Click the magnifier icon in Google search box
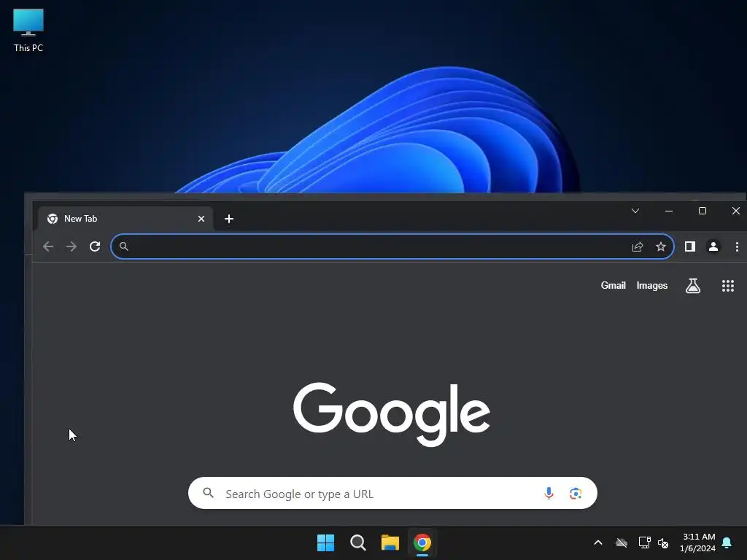This screenshot has height=560, width=747. tap(208, 493)
